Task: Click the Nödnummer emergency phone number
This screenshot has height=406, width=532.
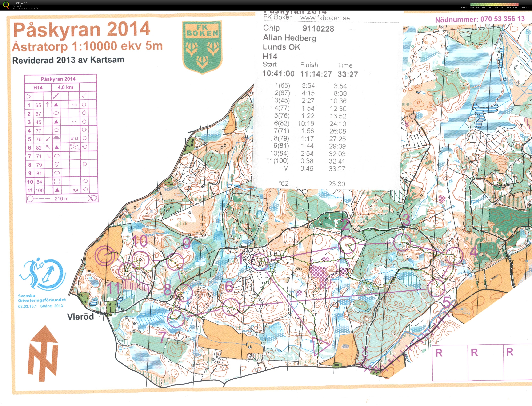Action: pyautogui.click(x=480, y=19)
